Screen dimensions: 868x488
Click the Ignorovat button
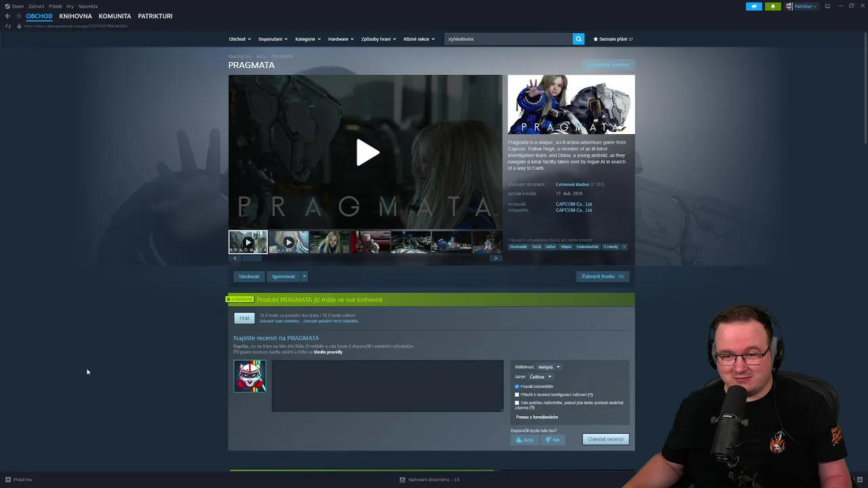[x=283, y=277]
